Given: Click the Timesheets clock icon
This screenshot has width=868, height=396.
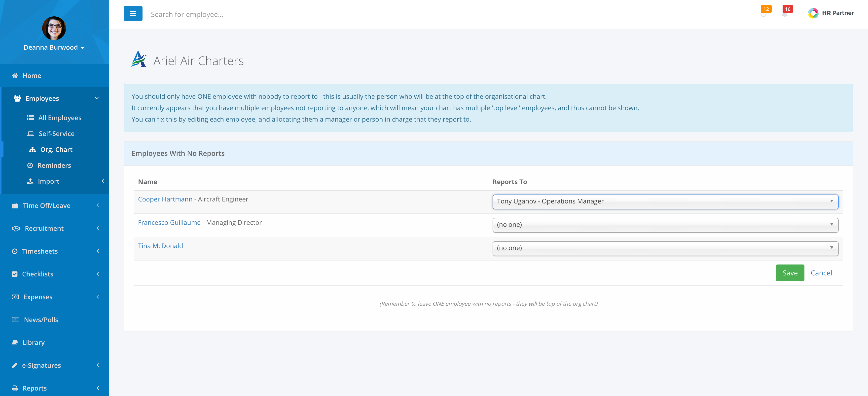Looking at the screenshot, I should (x=14, y=251).
